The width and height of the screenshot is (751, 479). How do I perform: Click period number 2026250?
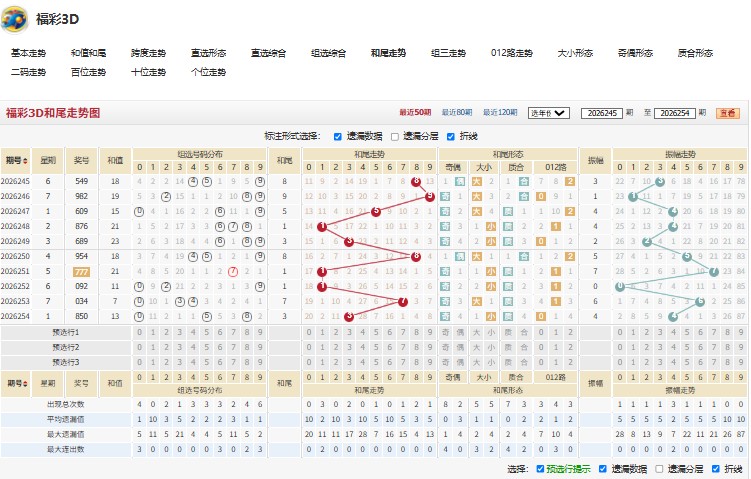[15, 256]
